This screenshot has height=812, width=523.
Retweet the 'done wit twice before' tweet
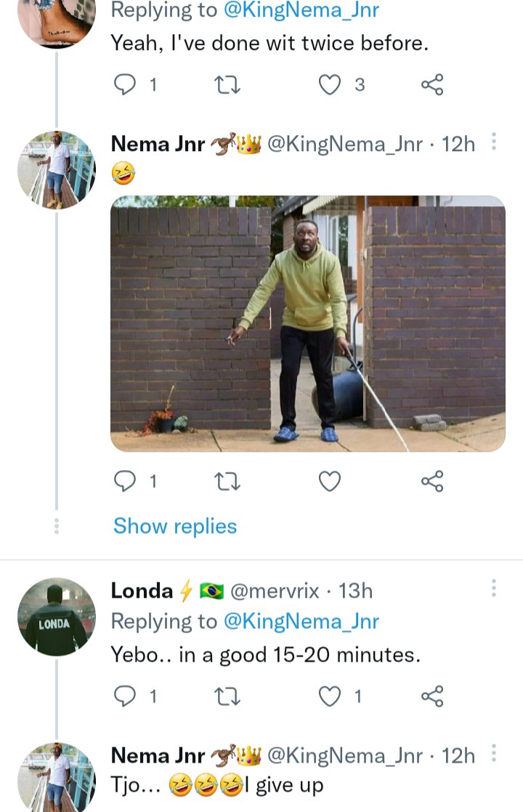coord(227,84)
